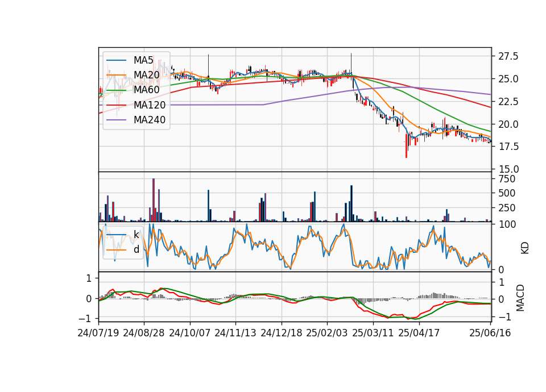
Task: Click the d legend entry in KD panel
Action: (x=136, y=249)
